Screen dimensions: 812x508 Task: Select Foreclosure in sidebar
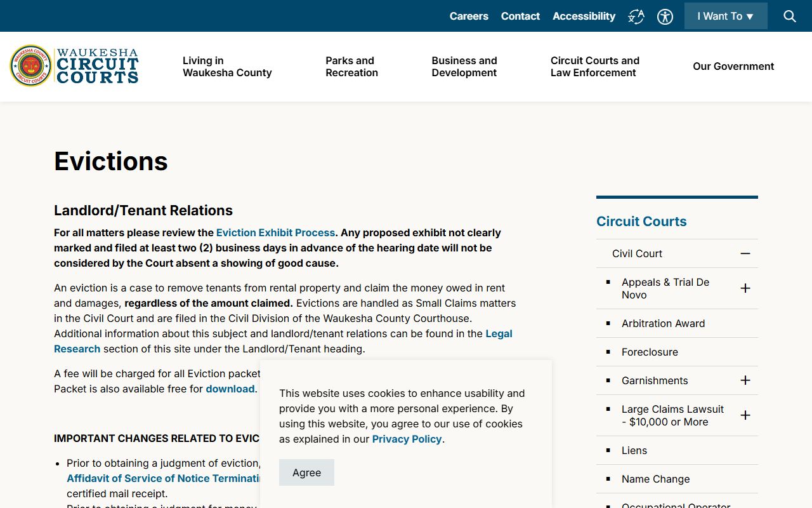[x=650, y=352]
